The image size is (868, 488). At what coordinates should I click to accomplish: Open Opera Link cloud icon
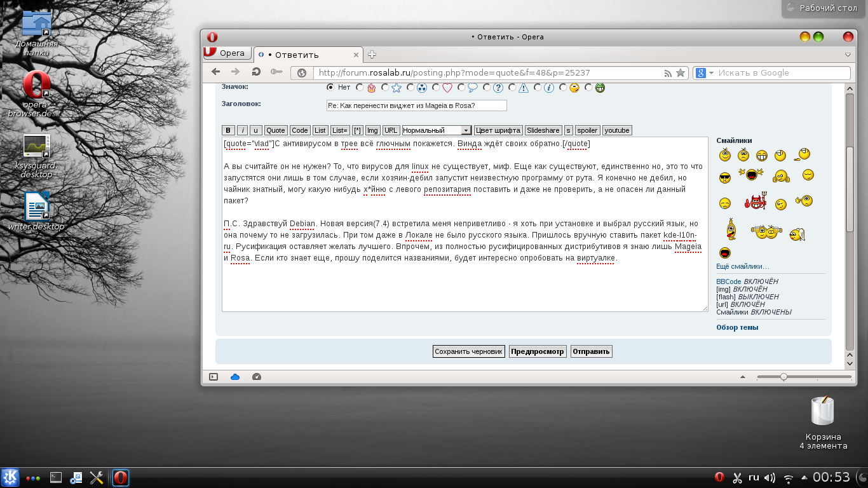pyautogui.click(x=235, y=377)
